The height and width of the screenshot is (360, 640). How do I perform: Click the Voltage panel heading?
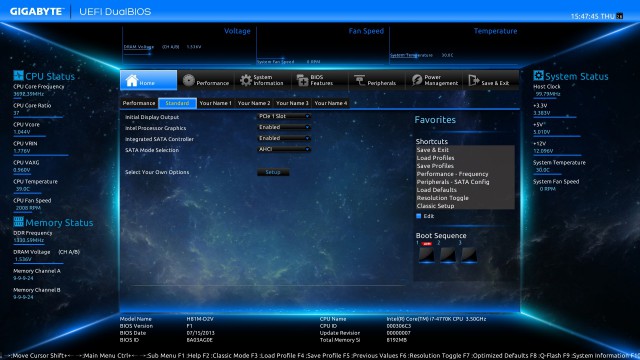click(237, 31)
